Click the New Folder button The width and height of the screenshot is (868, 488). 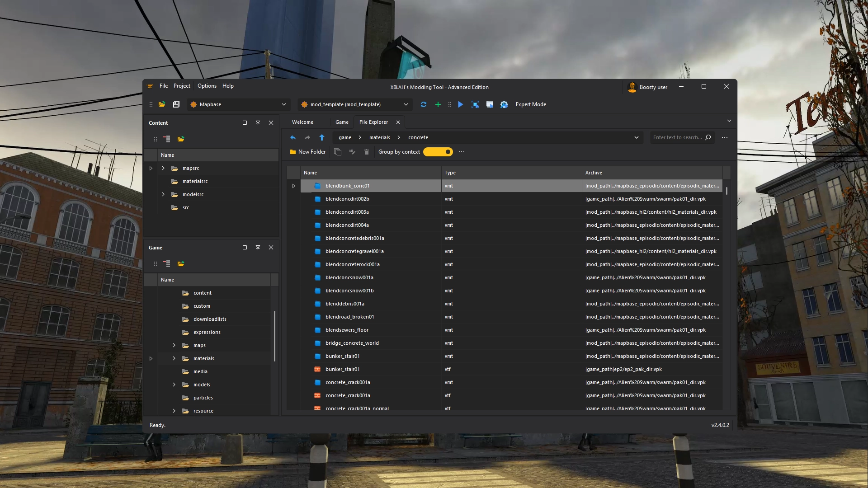pyautogui.click(x=307, y=152)
